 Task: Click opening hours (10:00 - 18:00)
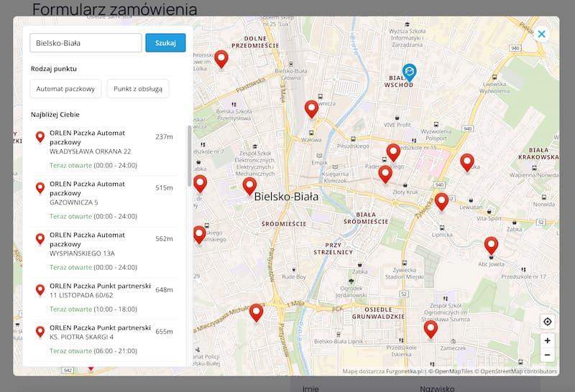[116, 309]
